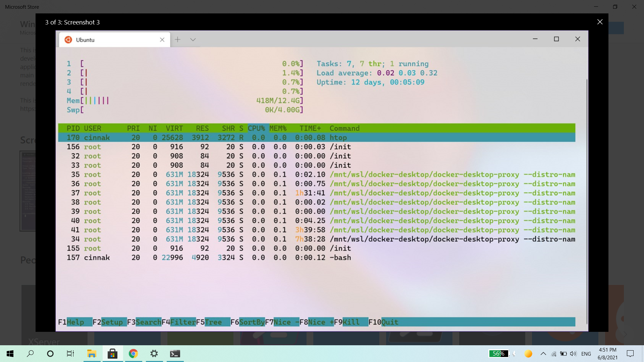Click the 56% battery indicator

pyautogui.click(x=499, y=353)
